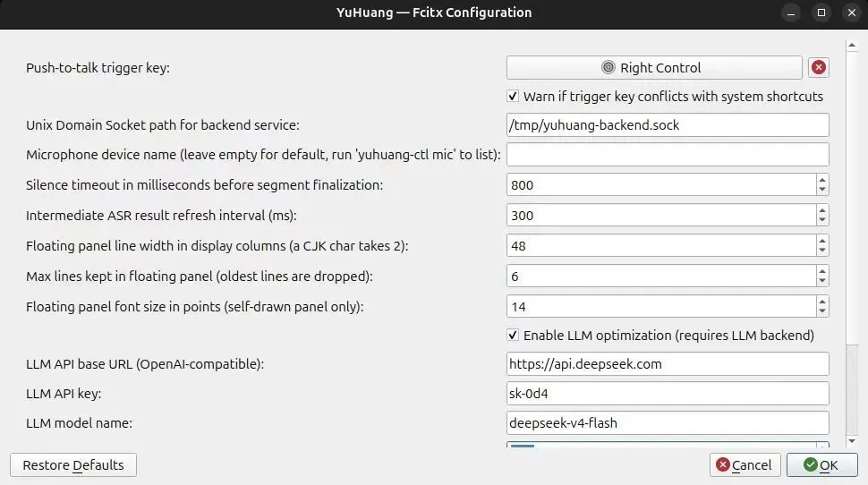Increase the silence timeout with the up arrow
Screen dimensions: 868x485
(x=822, y=179)
